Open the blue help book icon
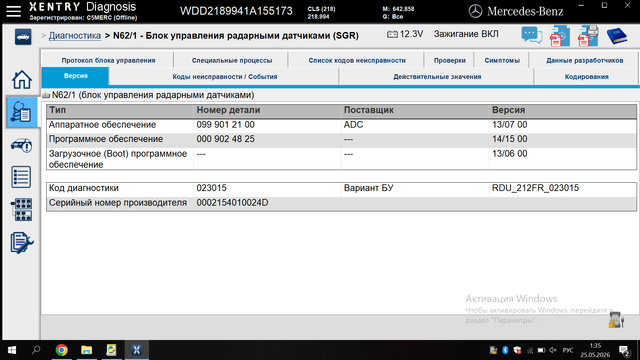The width and height of the screenshot is (640, 360). click(x=617, y=36)
